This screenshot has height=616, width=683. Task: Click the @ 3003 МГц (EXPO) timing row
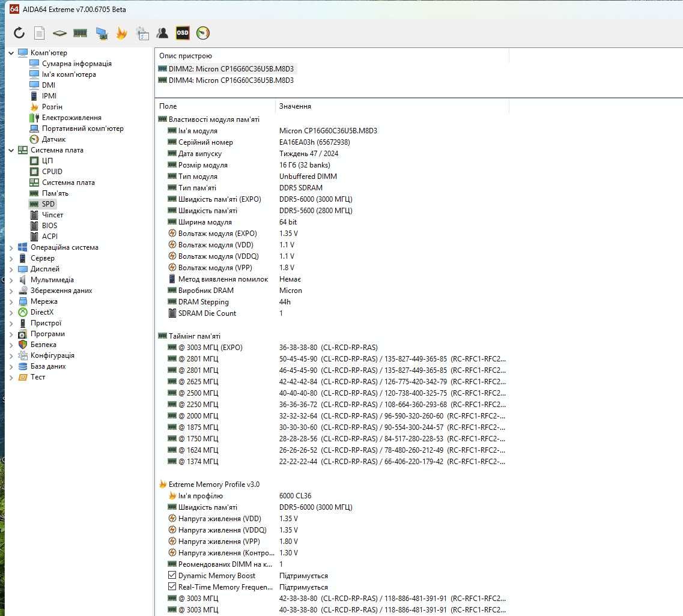[x=332, y=348]
